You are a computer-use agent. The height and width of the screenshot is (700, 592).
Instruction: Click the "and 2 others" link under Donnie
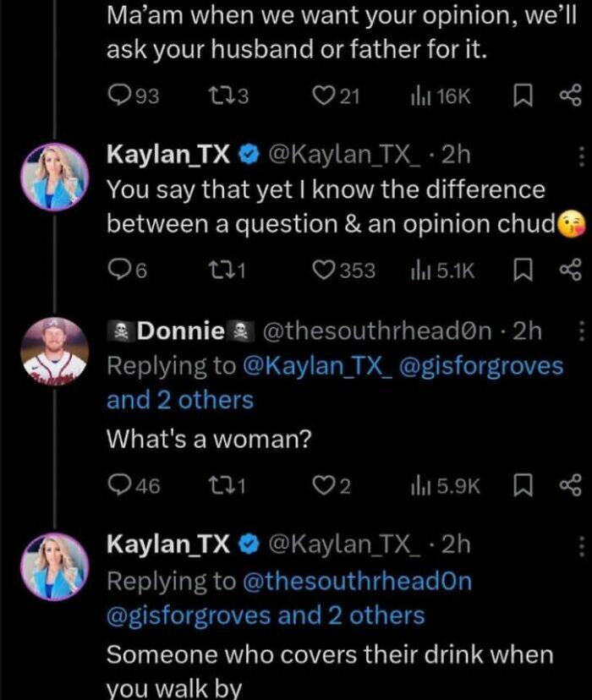pyautogui.click(x=179, y=400)
